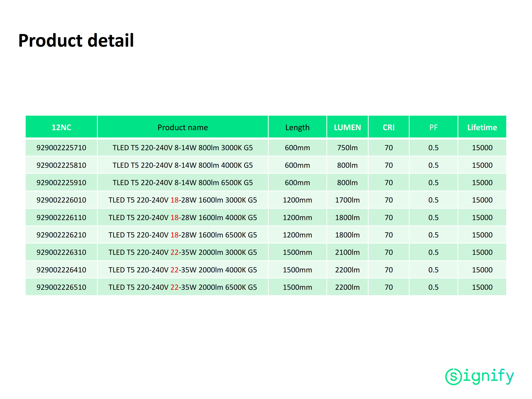Select cell 929002226310
Image resolution: width=532 pixels, height=399 pixels.
click(61, 252)
